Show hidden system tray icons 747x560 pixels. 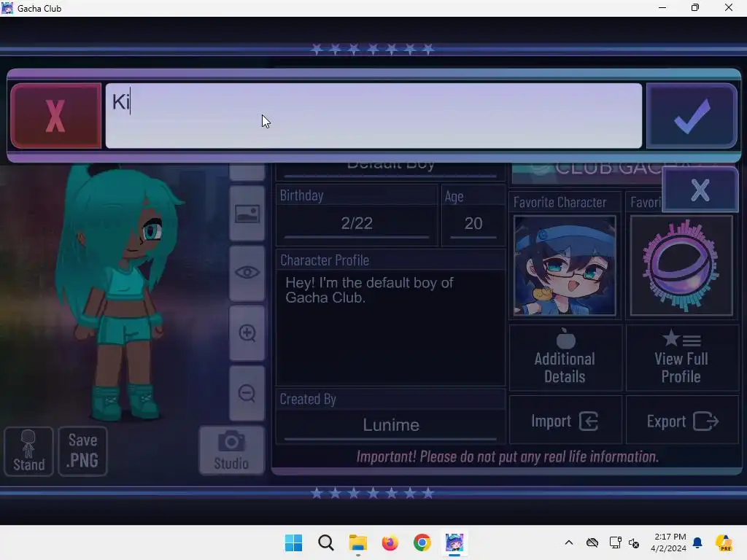[x=569, y=542]
